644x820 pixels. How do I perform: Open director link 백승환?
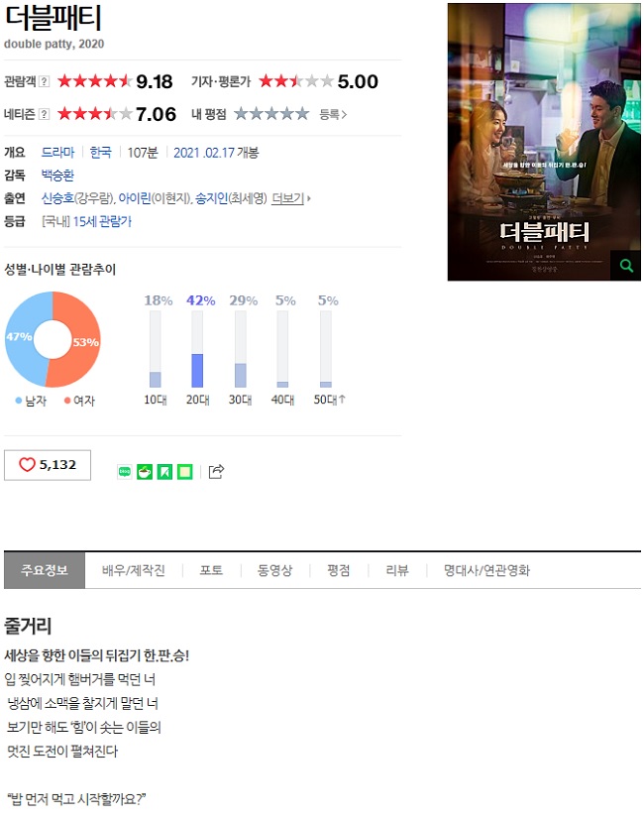pos(58,176)
